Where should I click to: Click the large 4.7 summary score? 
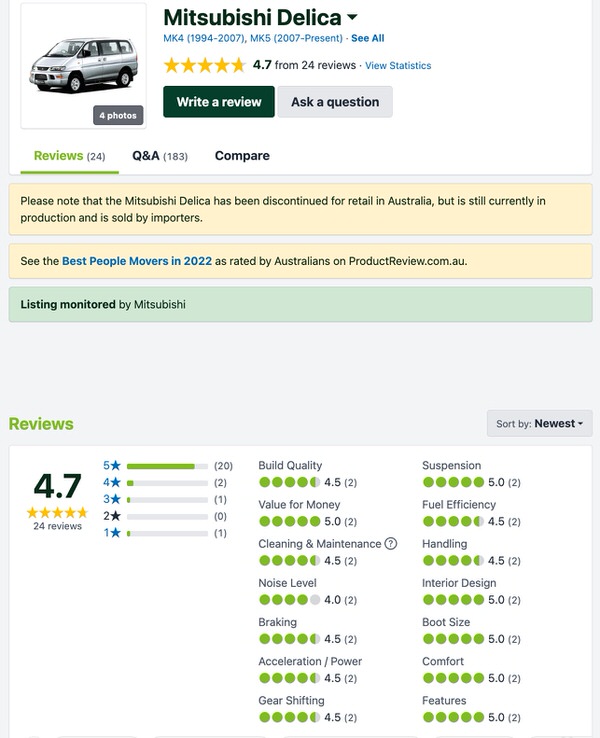(x=57, y=486)
